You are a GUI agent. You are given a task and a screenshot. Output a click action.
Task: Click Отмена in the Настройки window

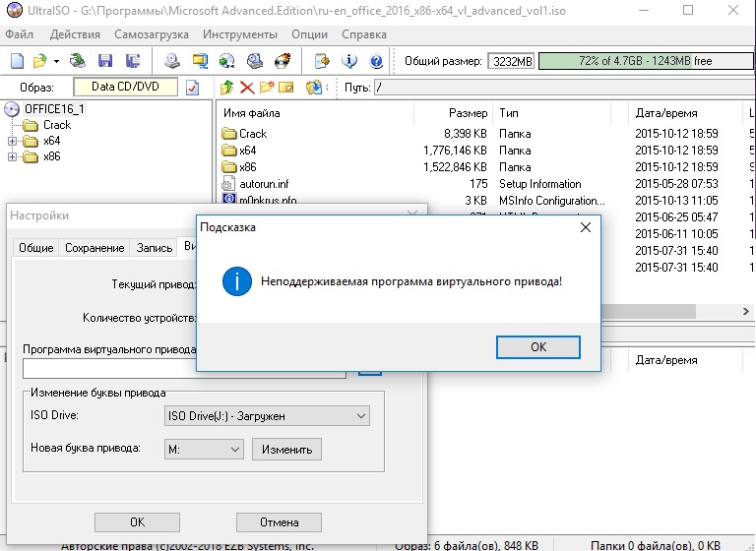point(280,522)
